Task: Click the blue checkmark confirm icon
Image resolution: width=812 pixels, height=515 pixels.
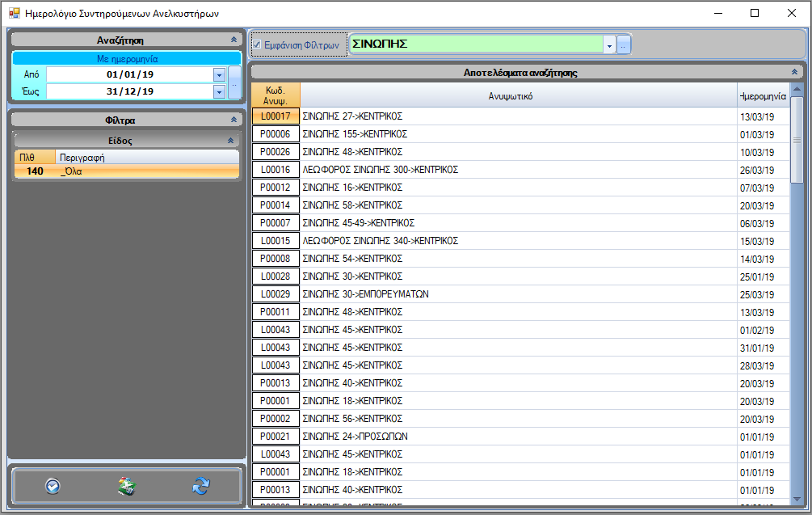Action: [53, 486]
